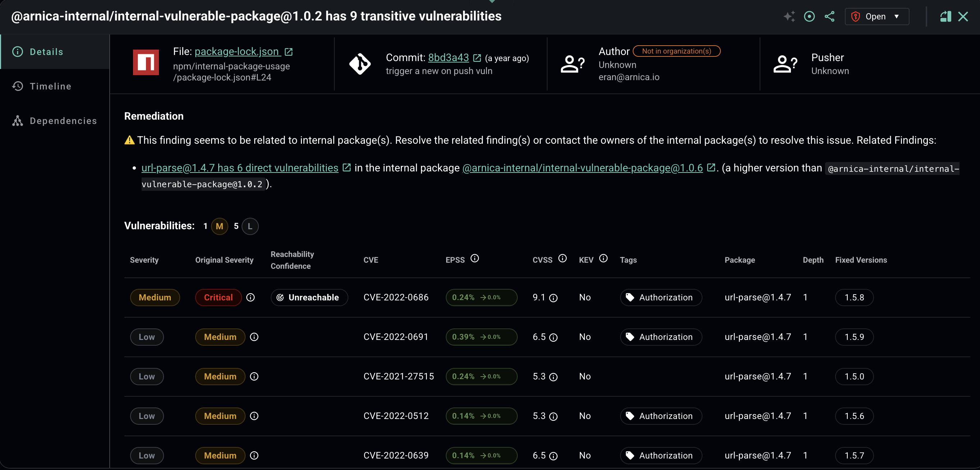Image resolution: width=980 pixels, height=470 pixels.
Task: Click the side panel layout icon
Action: [945, 17]
